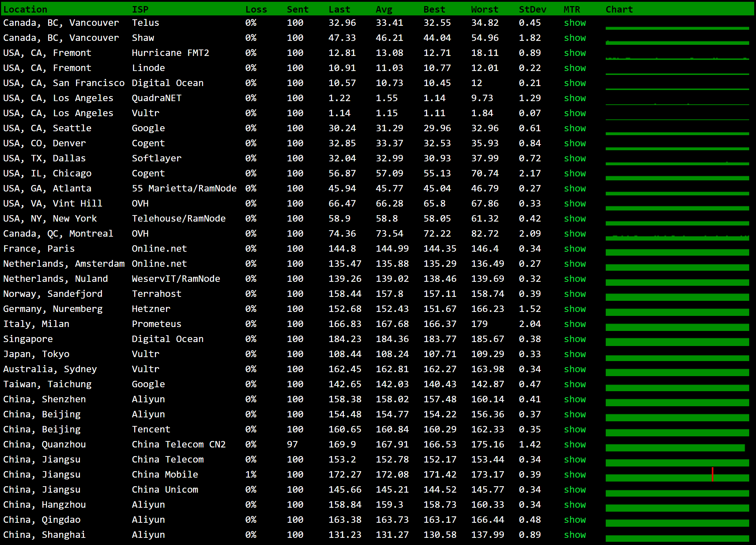756x545 pixels.
Task: Show MTR for Prometeus Milan
Action: [575, 324]
